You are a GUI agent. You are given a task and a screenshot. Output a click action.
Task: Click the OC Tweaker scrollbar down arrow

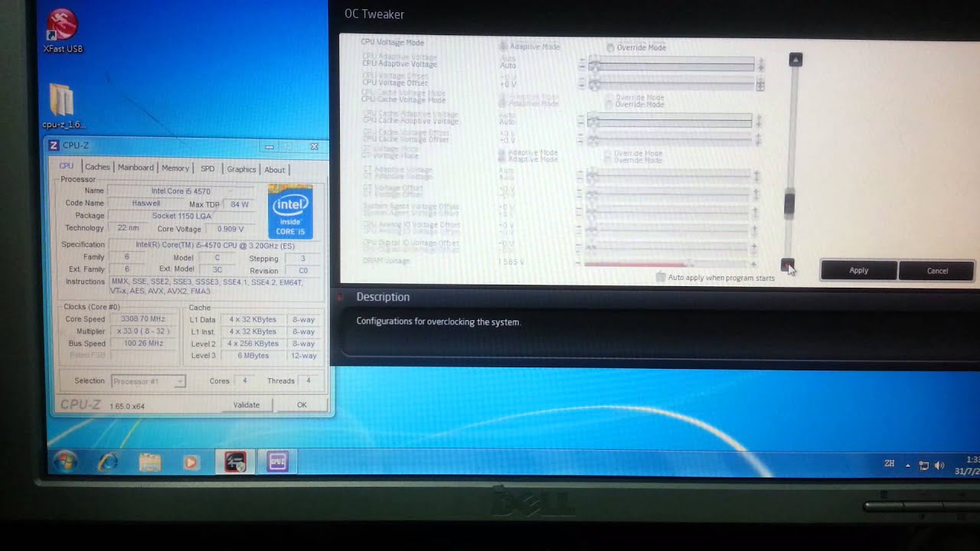(x=787, y=265)
